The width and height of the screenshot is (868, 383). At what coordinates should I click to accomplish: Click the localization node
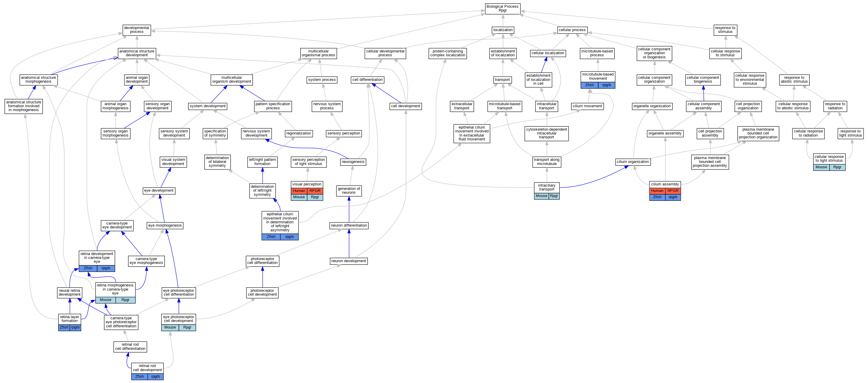503,30
